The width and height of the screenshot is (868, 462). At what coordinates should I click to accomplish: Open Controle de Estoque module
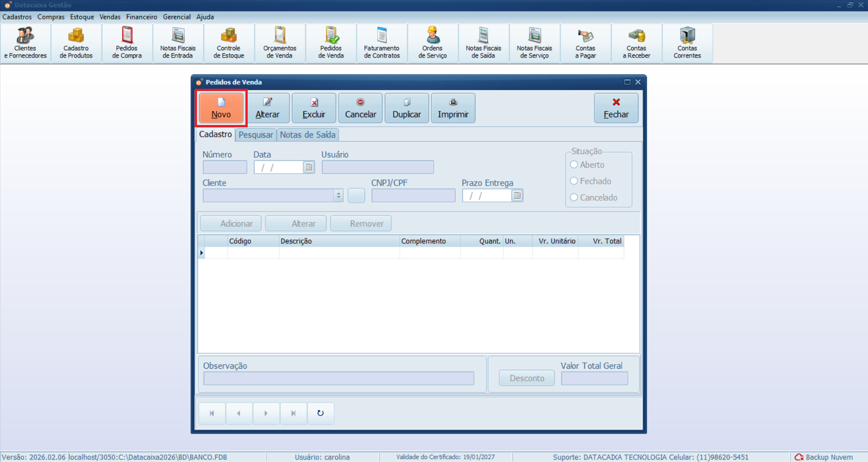[229, 43]
